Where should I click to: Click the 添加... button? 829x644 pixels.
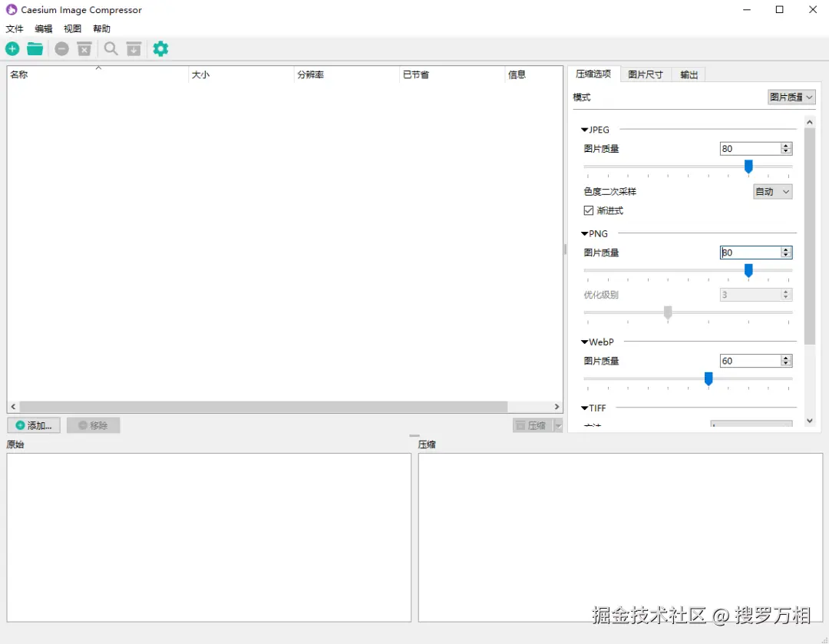coord(34,424)
